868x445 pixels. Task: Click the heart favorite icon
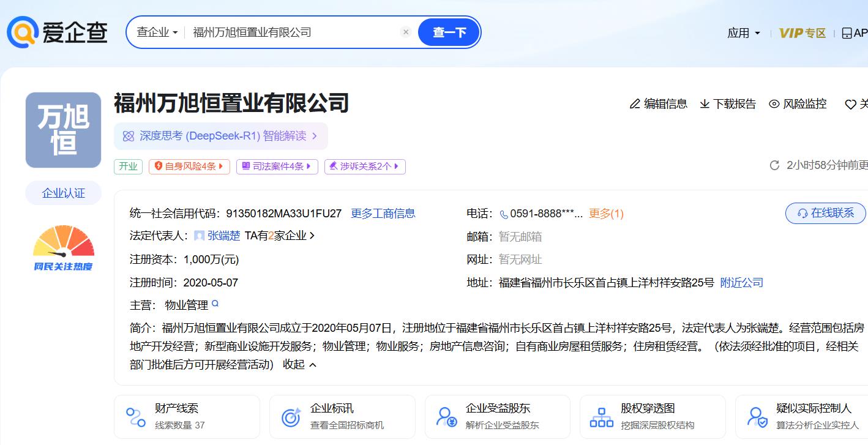point(850,105)
